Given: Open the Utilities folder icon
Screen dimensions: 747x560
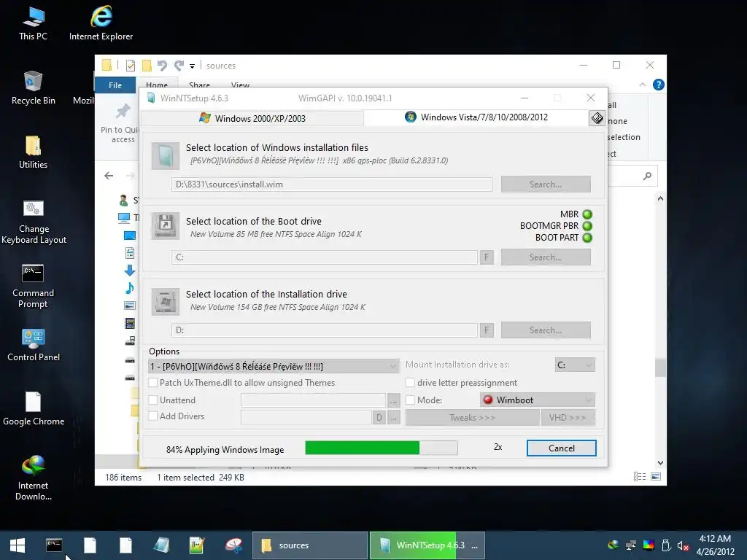Looking at the screenshot, I should coord(33,152).
